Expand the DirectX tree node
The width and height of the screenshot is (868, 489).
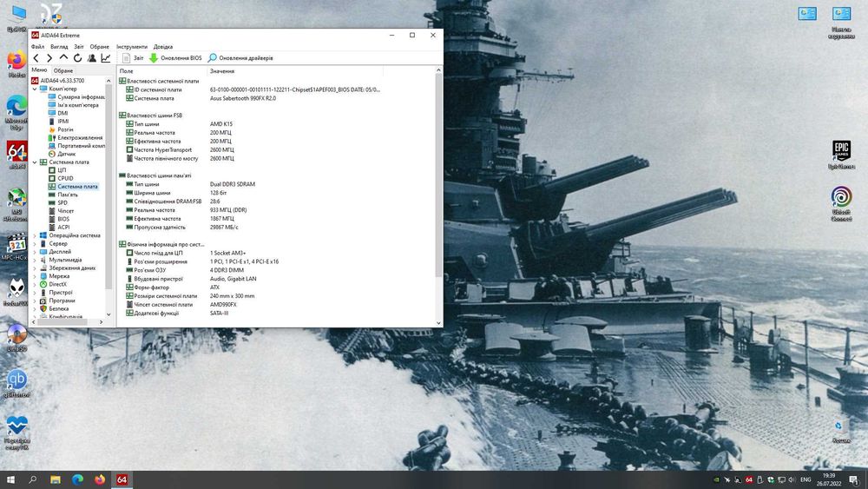[x=35, y=284]
